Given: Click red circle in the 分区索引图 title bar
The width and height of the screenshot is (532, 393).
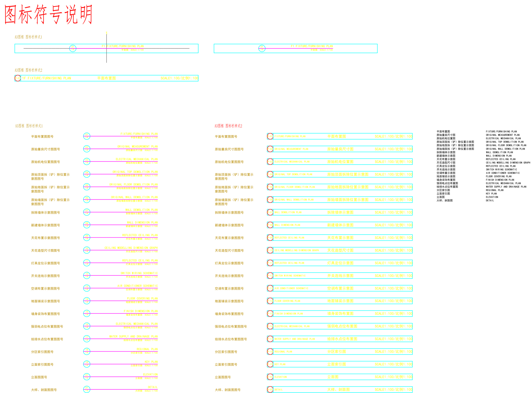Looking at the screenshot, I should [x=270, y=351].
